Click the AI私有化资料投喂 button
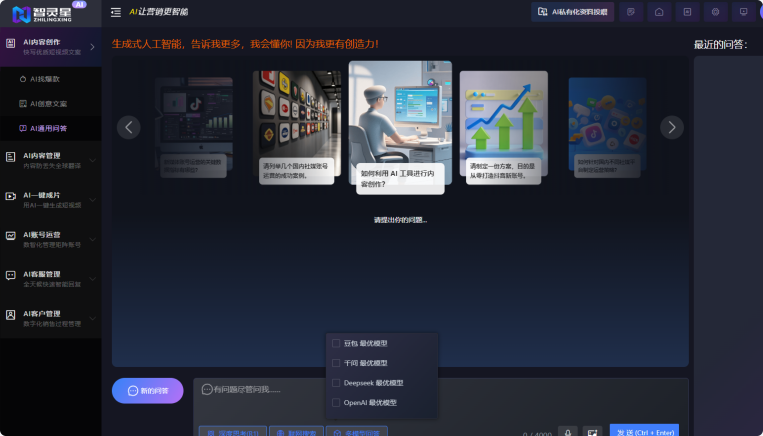 click(573, 12)
